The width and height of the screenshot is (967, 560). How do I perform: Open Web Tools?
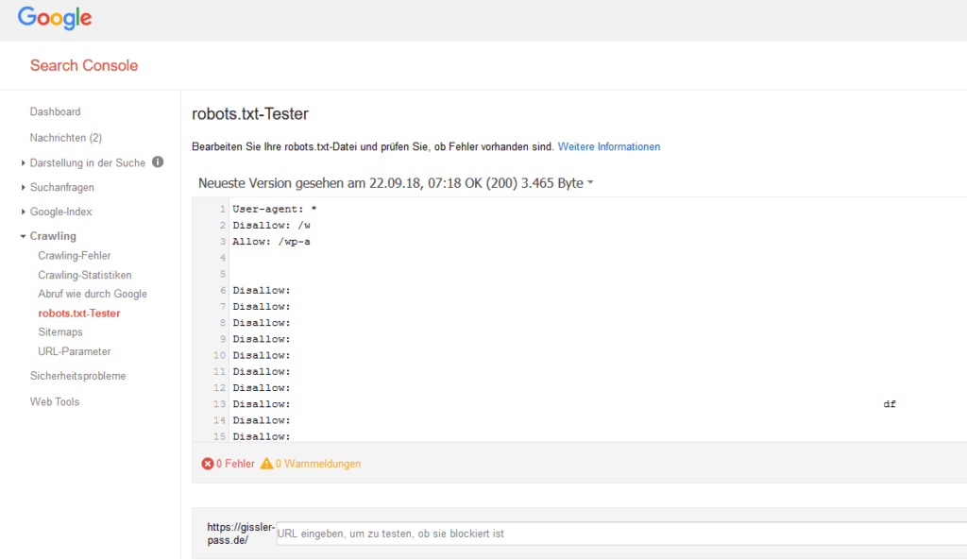click(x=54, y=401)
